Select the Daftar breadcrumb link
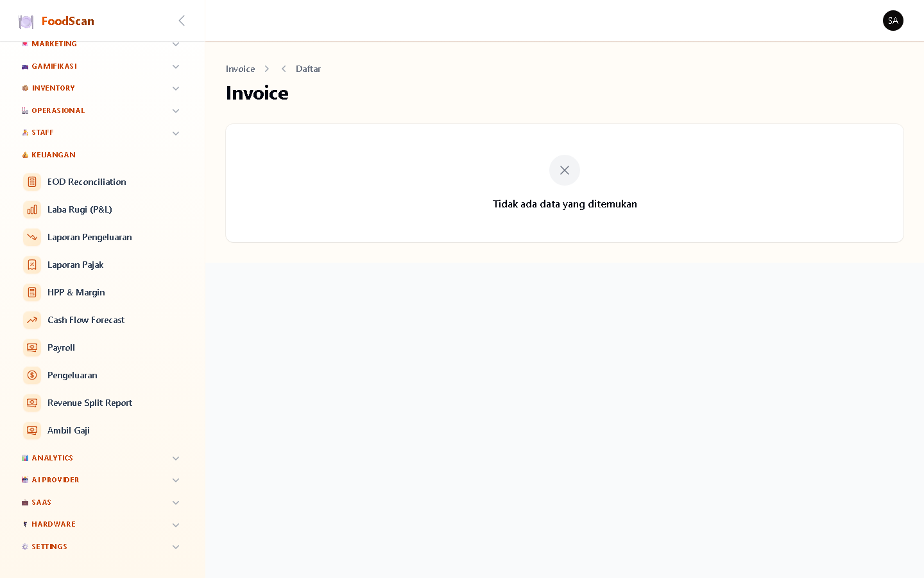Screen dimensions: 924x578 (308, 69)
